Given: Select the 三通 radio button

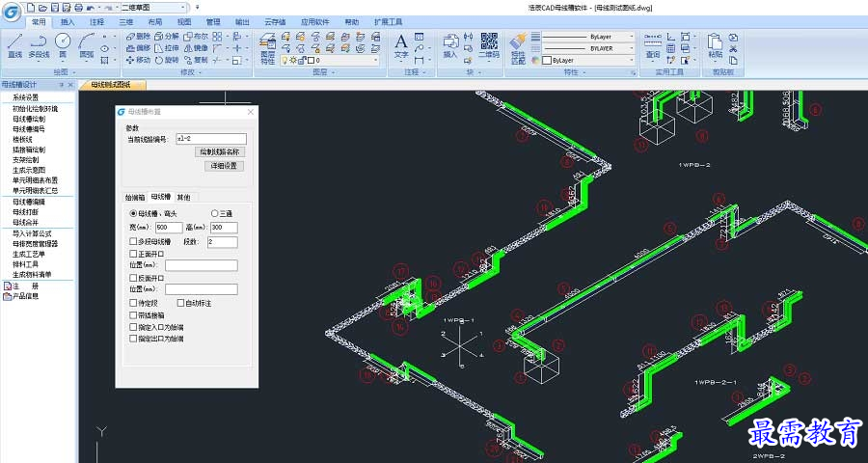Looking at the screenshot, I should coord(215,214).
